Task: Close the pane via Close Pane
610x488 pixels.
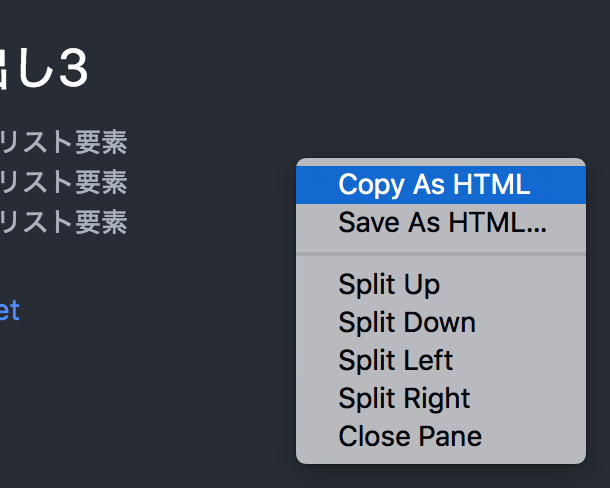Action: pos(410,436)
